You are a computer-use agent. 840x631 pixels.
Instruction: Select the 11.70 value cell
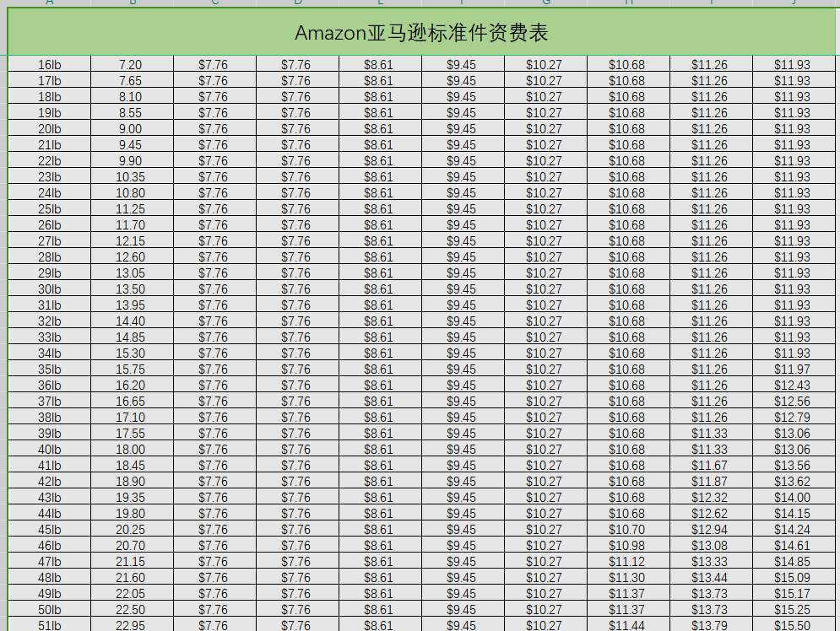(x=132, y=225)
